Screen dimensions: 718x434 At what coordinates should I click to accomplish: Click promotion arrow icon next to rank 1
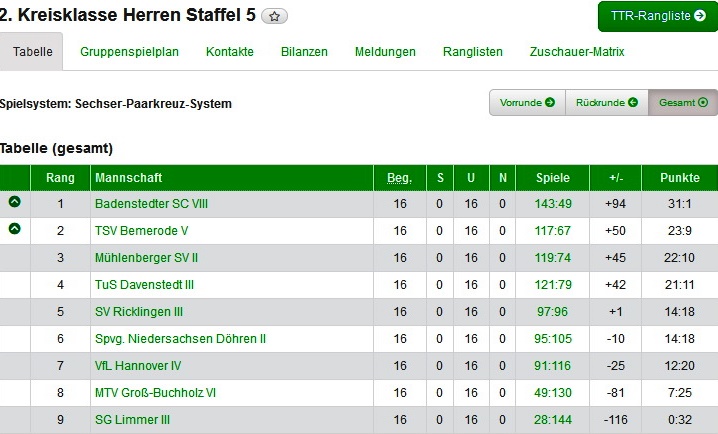14,202
